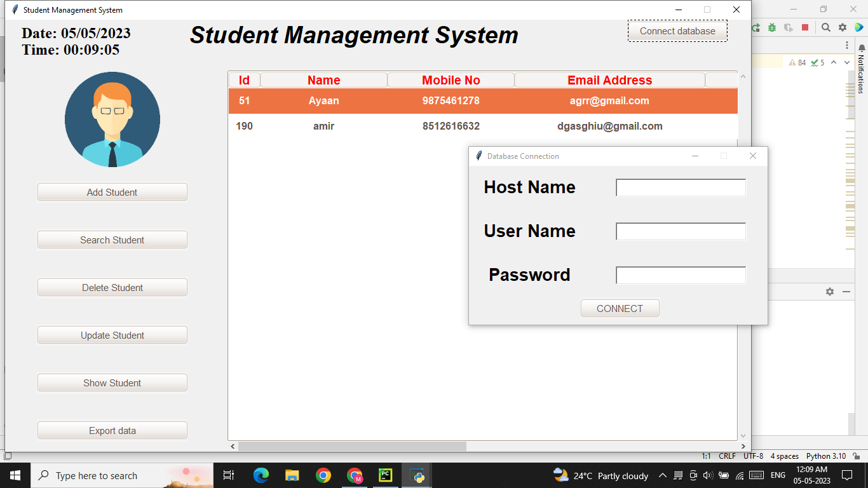Screen dimensions: 868x488
Task: Click inside the Host Name field
Action: pos(680,187)
